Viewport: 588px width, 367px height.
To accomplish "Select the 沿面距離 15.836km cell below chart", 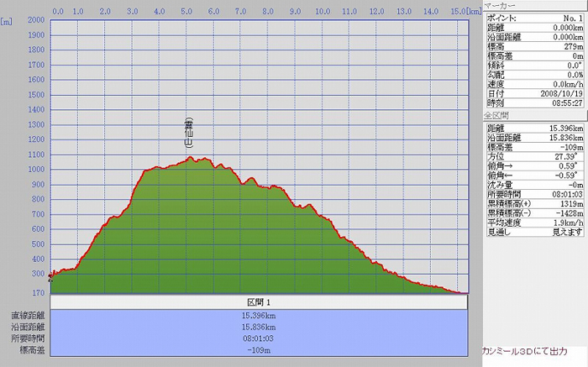I will tap(258, 327).
